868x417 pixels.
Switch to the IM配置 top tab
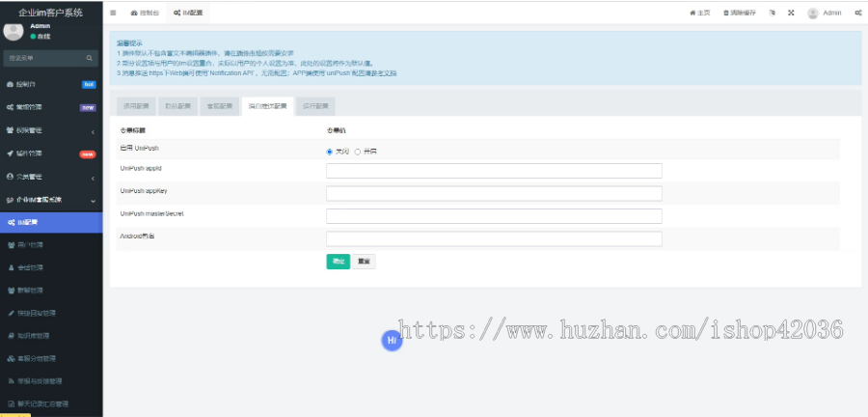[188, 13]
